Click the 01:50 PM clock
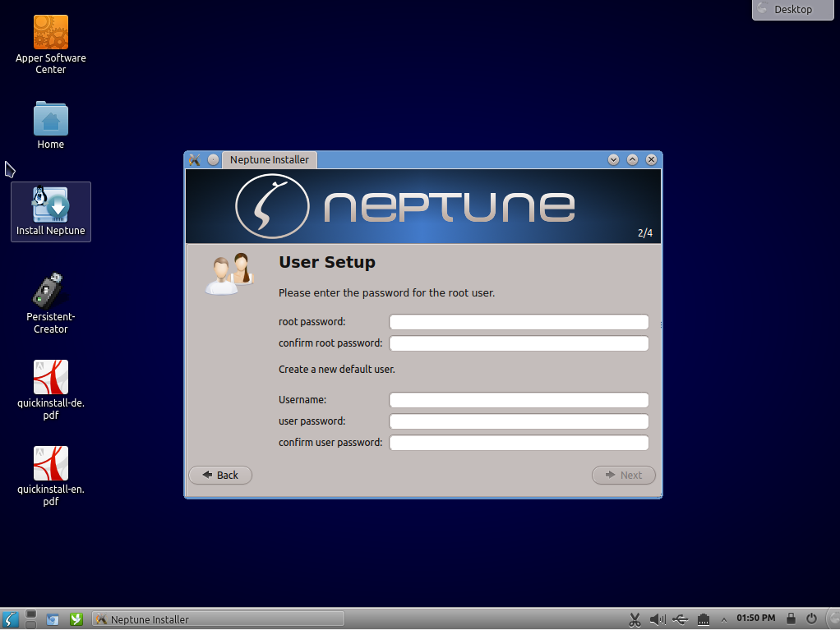840x630 pixels. click(x=756, y=618)
